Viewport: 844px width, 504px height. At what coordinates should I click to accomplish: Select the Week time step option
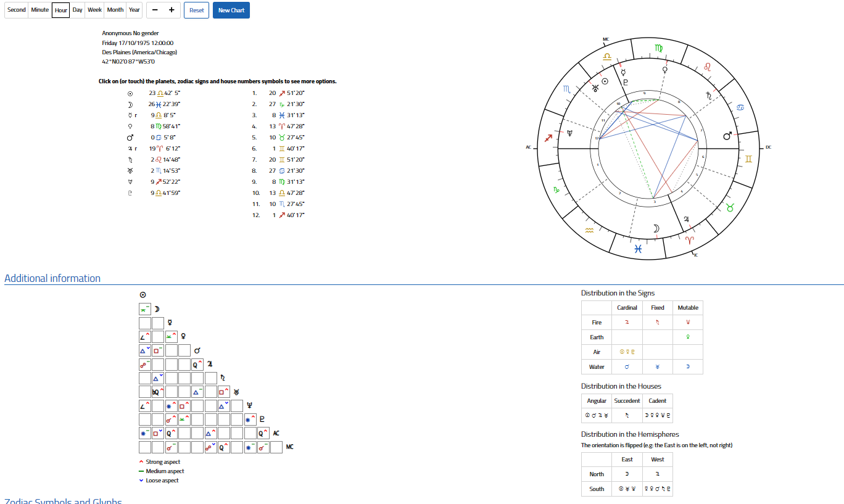click(94, 10)
